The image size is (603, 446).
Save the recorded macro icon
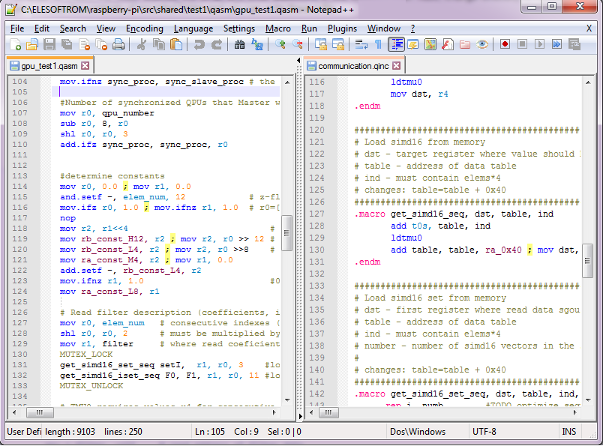click(574, 45)
